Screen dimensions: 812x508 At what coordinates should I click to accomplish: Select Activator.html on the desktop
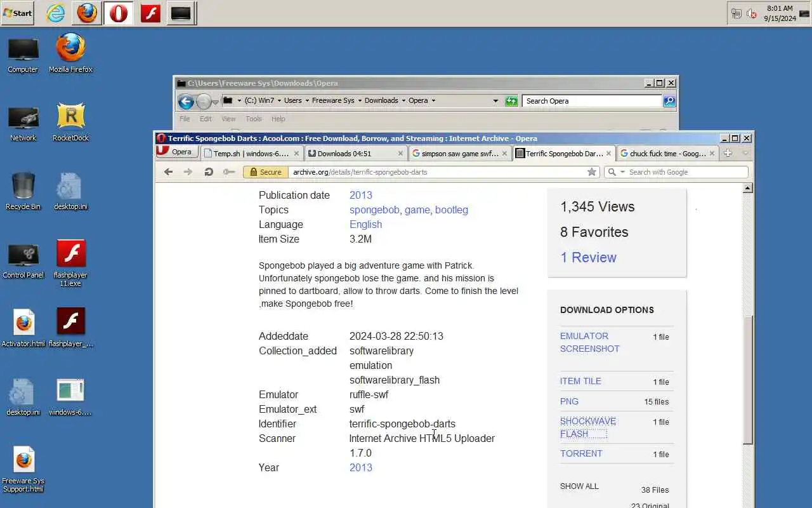coord(23,329)
